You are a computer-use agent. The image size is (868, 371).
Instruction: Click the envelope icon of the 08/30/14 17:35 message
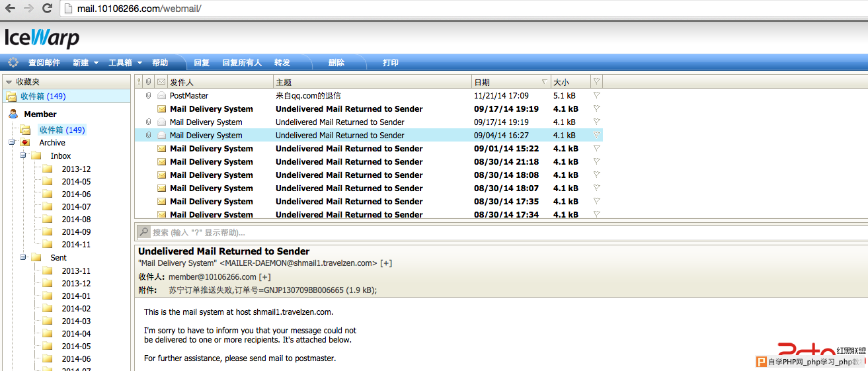pos(161,202)
